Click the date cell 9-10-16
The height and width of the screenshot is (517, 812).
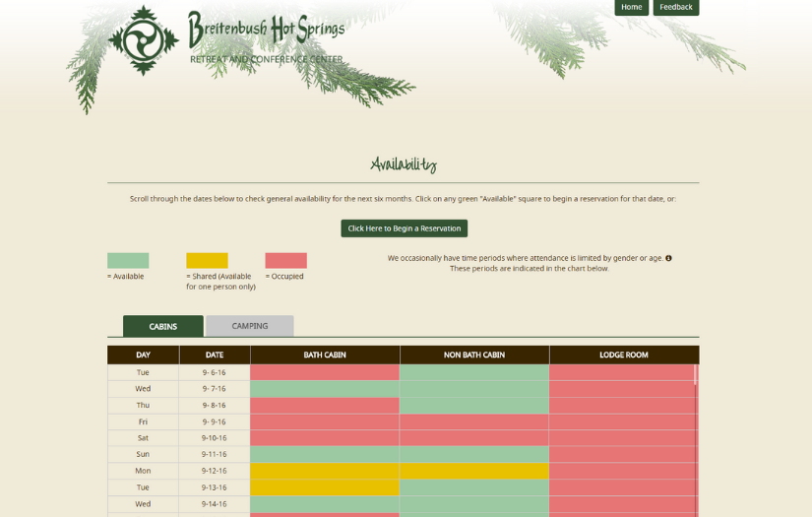pos(215,438)
